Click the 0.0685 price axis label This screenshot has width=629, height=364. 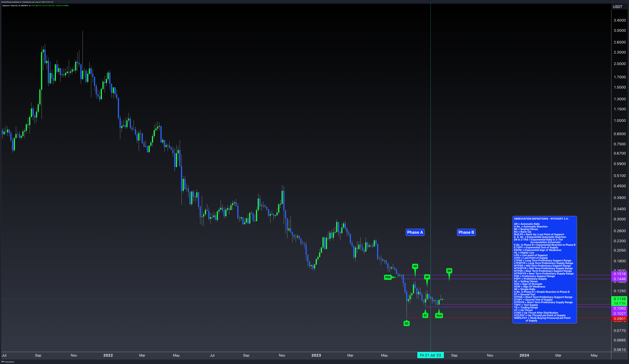(x=620, y=340)
